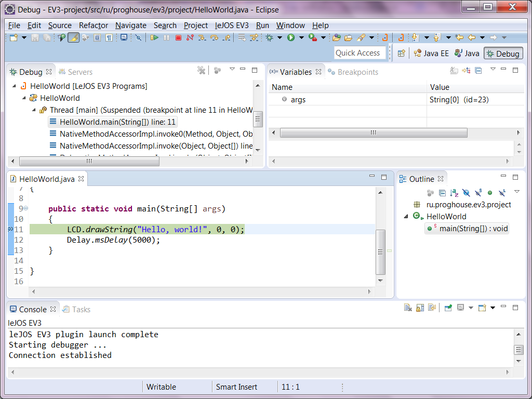The height and width of the screenshot is (399, 532).
Task: Click the Drop to Frame icon
Action: point(242,37)
